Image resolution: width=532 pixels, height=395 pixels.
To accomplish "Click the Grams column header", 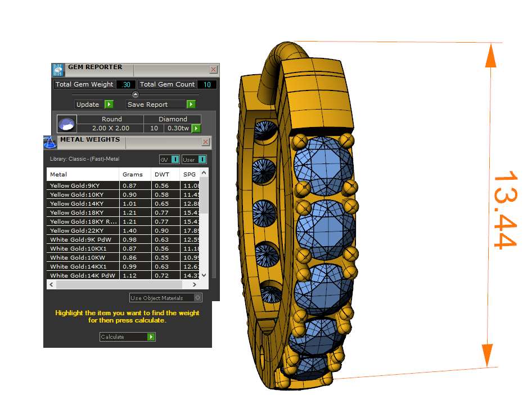I will (x=133, y=174).
